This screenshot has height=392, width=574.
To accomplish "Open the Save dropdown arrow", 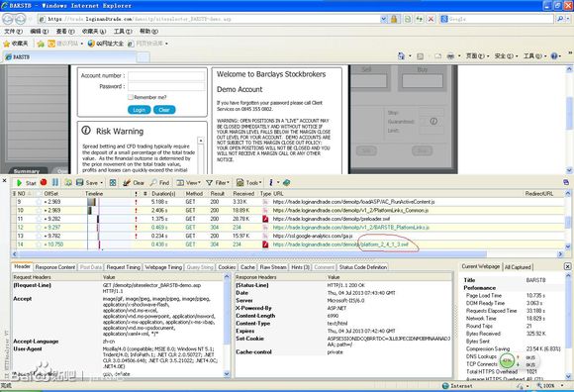I will coord(101,183).
